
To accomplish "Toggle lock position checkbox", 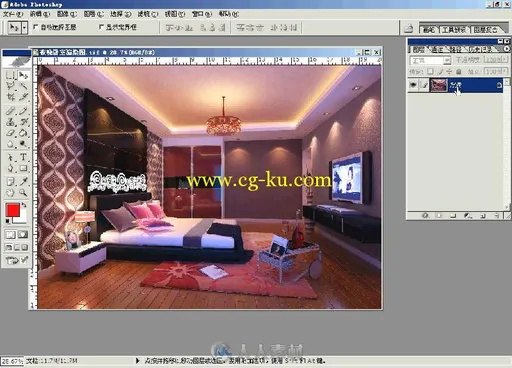I will click(x=449, y=71).
